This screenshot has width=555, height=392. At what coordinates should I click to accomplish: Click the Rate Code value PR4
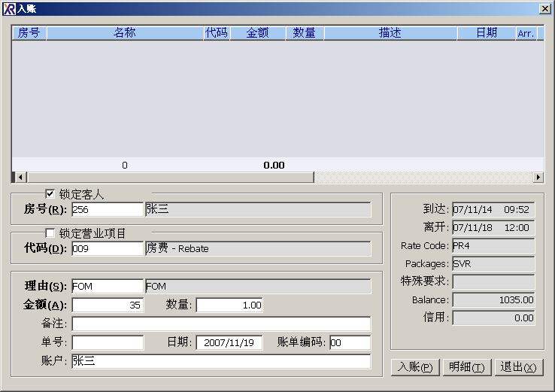[x=493, y=245]
